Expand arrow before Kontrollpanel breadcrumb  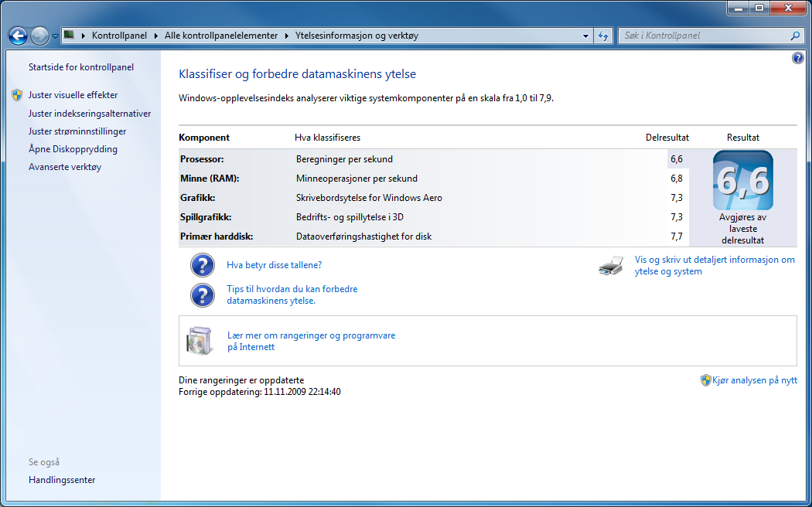pyautogui.click(x=84, y=36)
